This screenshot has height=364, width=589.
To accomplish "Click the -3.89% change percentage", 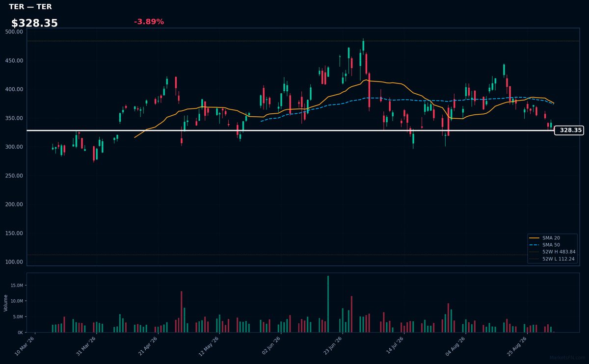I will pyautogui.click(x=149, y=22).
